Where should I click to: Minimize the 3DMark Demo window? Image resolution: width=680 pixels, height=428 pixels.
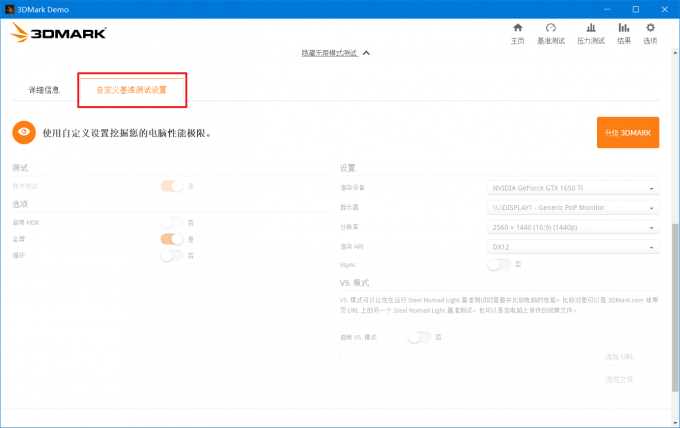[607, 9]
